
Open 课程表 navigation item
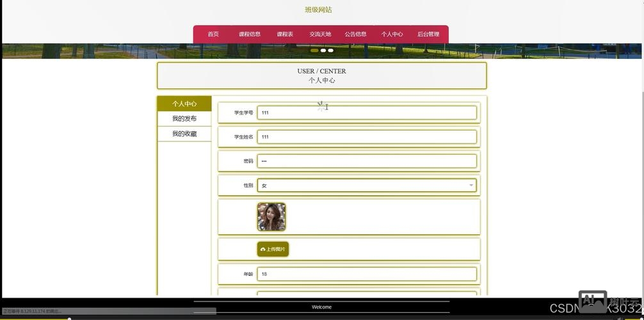pos(285,35)
